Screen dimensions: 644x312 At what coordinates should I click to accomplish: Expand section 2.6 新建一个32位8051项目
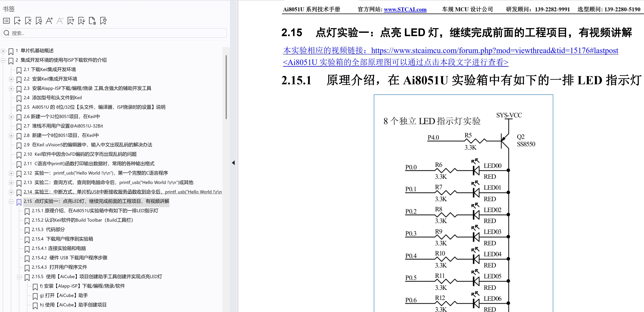tap(11, 117)
